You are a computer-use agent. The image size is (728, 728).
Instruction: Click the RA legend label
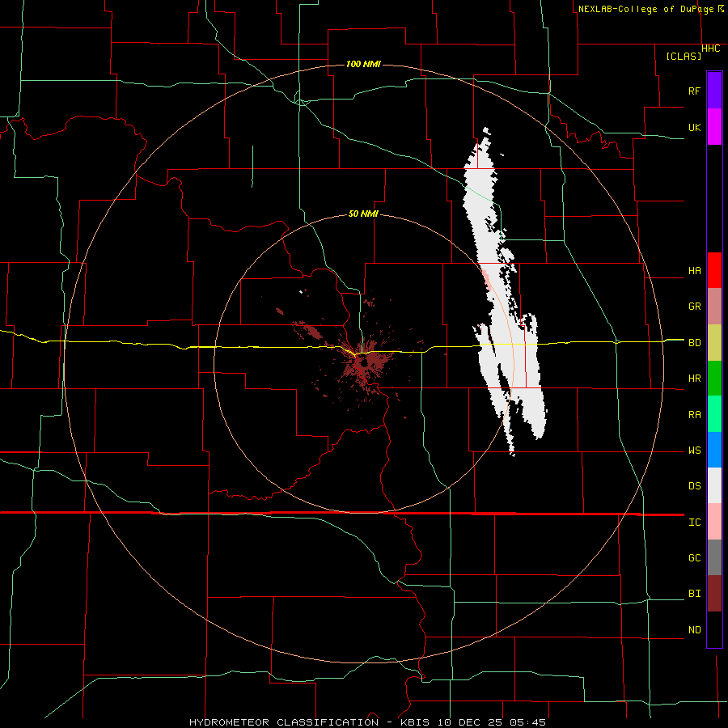694,415
